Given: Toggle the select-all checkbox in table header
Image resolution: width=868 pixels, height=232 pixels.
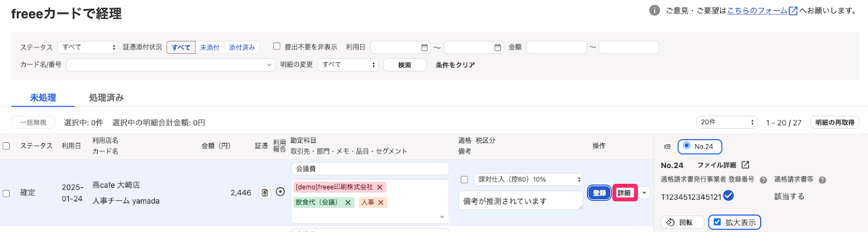Looking at the screenshot, I should click(6, 146).
